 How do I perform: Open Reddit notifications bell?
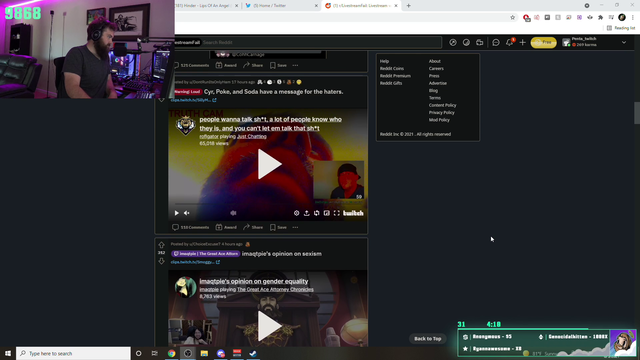(509, 42)
